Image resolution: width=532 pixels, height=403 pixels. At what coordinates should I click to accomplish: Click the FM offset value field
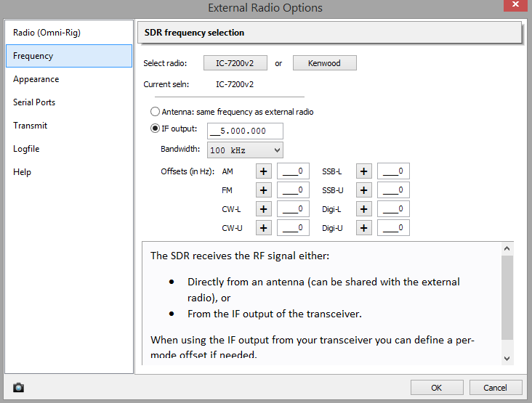[293, 190]
